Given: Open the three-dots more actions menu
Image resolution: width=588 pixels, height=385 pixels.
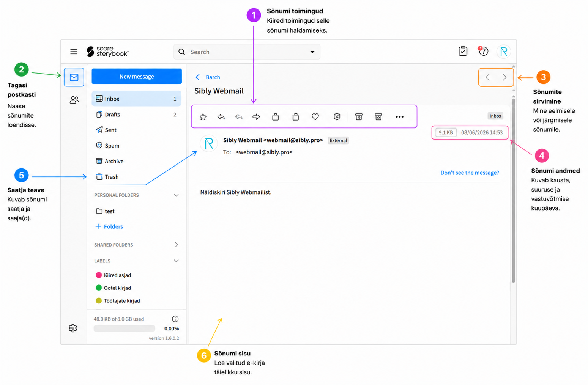Looking at the screenshot, I should coord(399,117).
